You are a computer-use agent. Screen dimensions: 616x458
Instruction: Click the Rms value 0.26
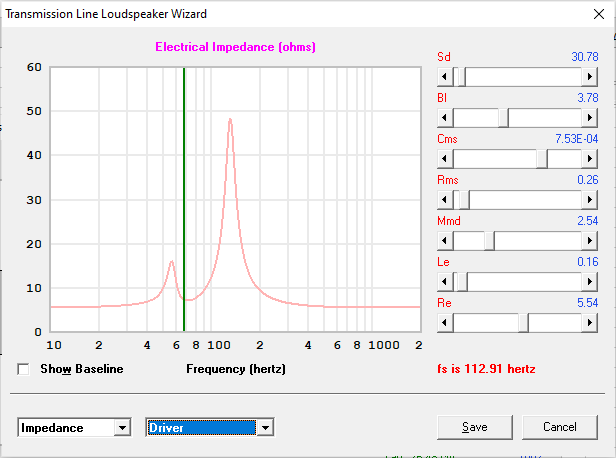pyautogui.click(x=587, y=180)
